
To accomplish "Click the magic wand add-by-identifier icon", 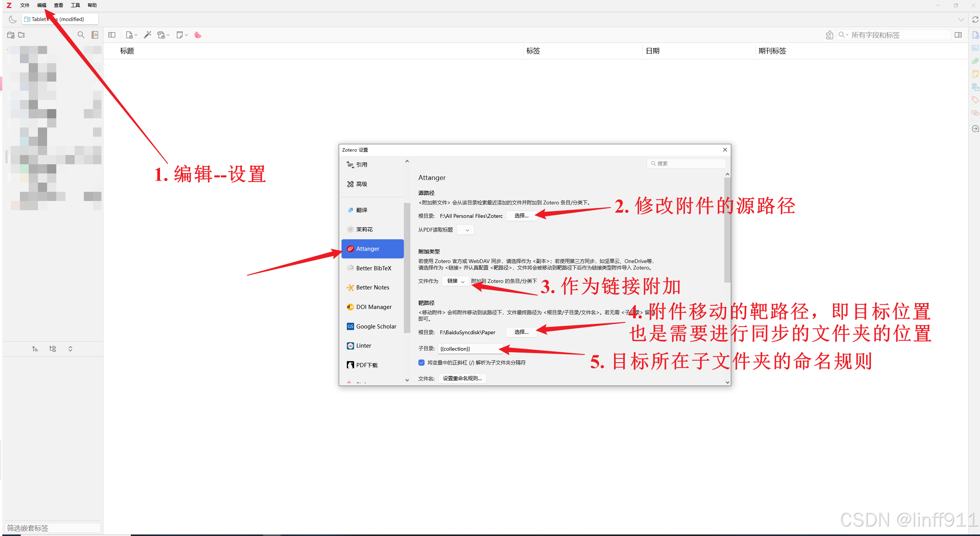I will pos(147,35).
